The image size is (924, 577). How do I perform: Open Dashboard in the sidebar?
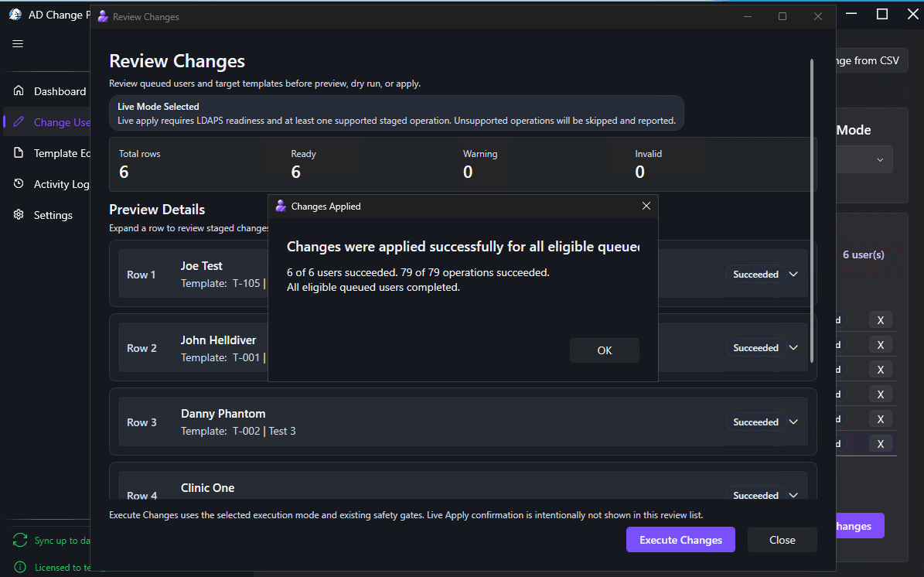[47, 91]
